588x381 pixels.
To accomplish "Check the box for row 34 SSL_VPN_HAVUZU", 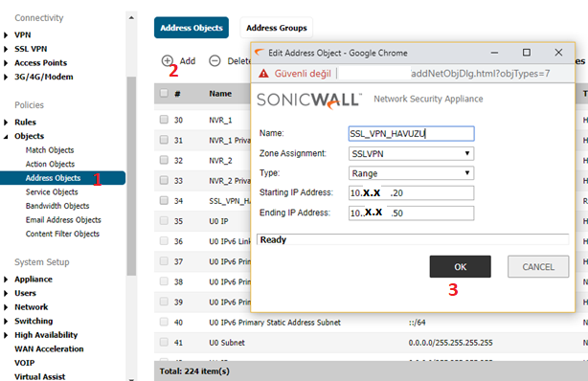I will pos(164,200).
